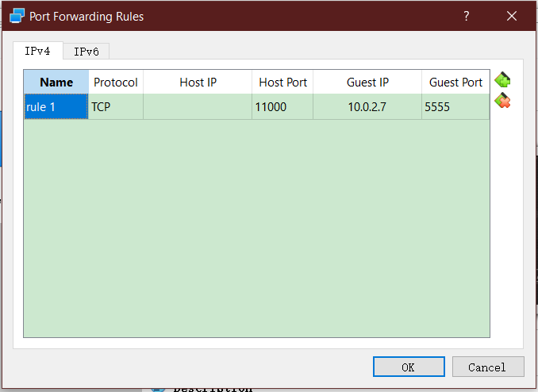Image resolution: width=538 pixels, height=392 pixels.
Task: Select the guest port value 5555
Action: (455, 107)
